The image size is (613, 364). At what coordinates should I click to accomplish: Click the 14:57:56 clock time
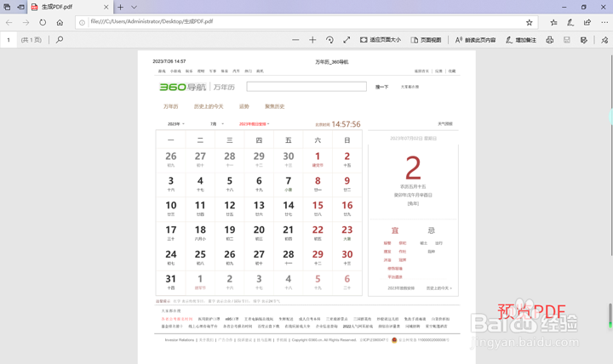pos(346,124)
